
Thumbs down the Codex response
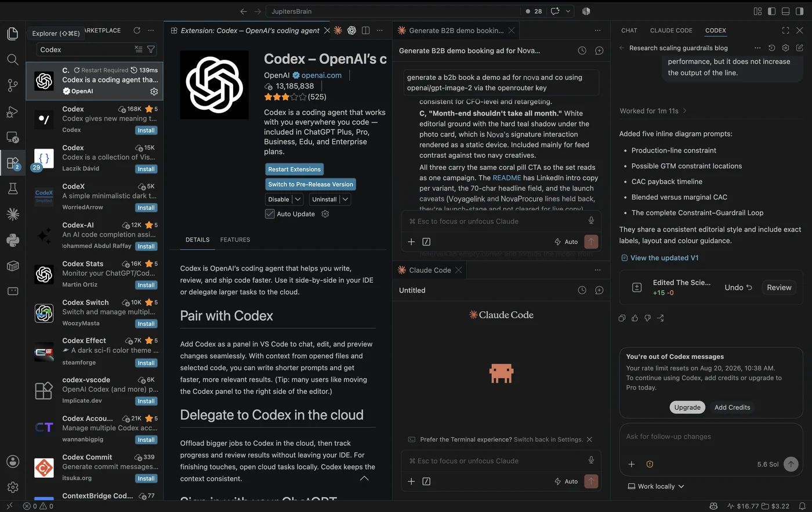point(647,318)
